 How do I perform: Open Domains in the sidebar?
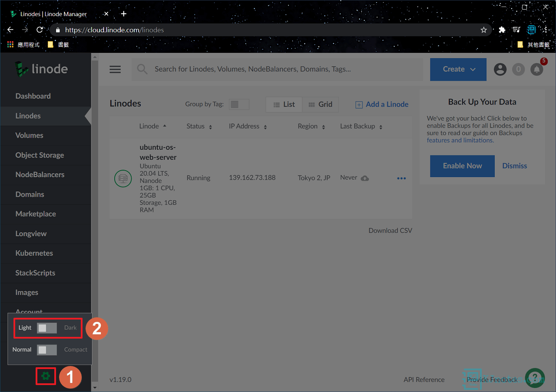click(x=46, y=194)
